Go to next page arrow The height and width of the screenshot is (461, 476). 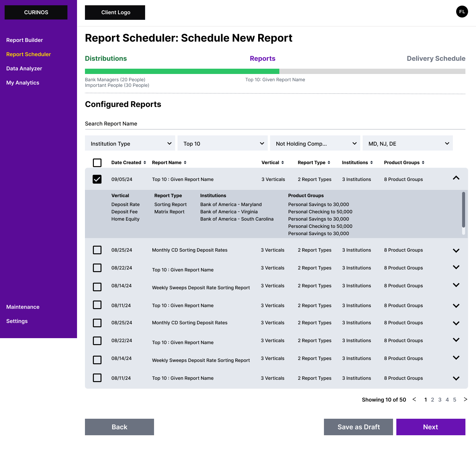point(465,399)
